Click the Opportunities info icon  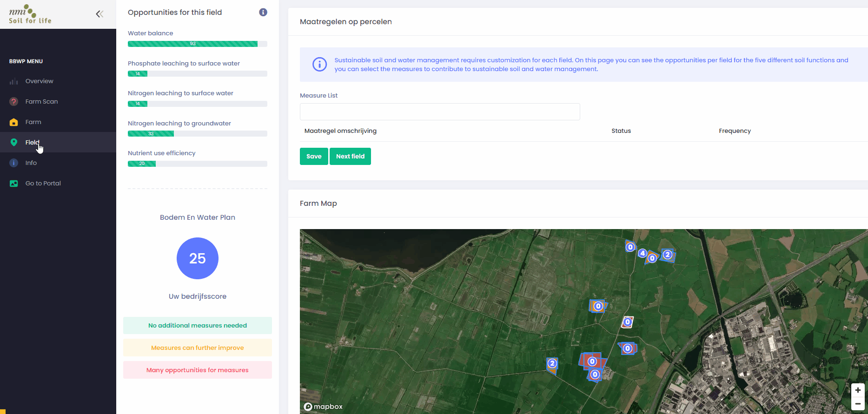(x=263, y=13)
